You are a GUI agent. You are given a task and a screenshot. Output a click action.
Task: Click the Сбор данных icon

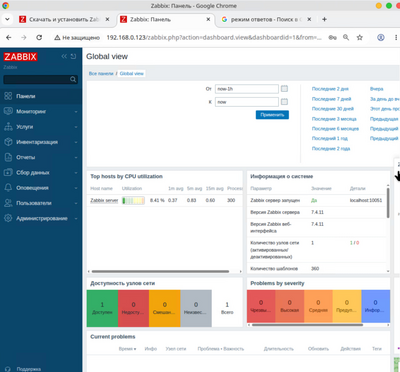(8, 172)
